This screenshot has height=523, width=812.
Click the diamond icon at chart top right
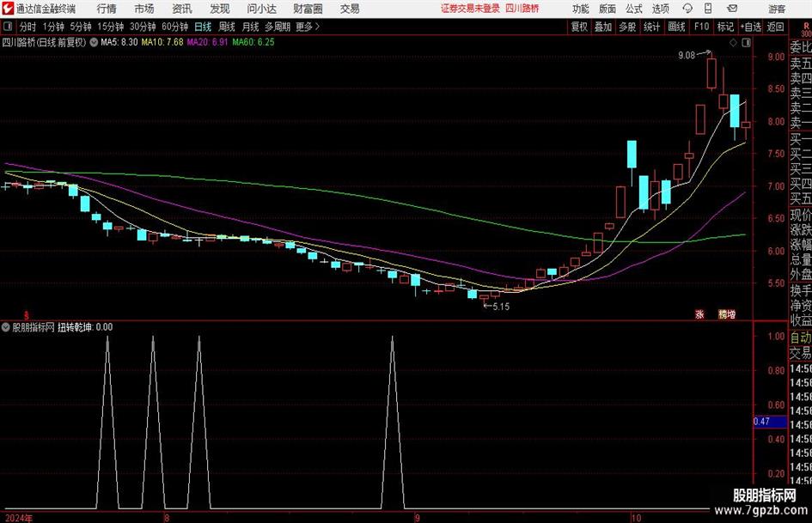(x=733, y=43)
